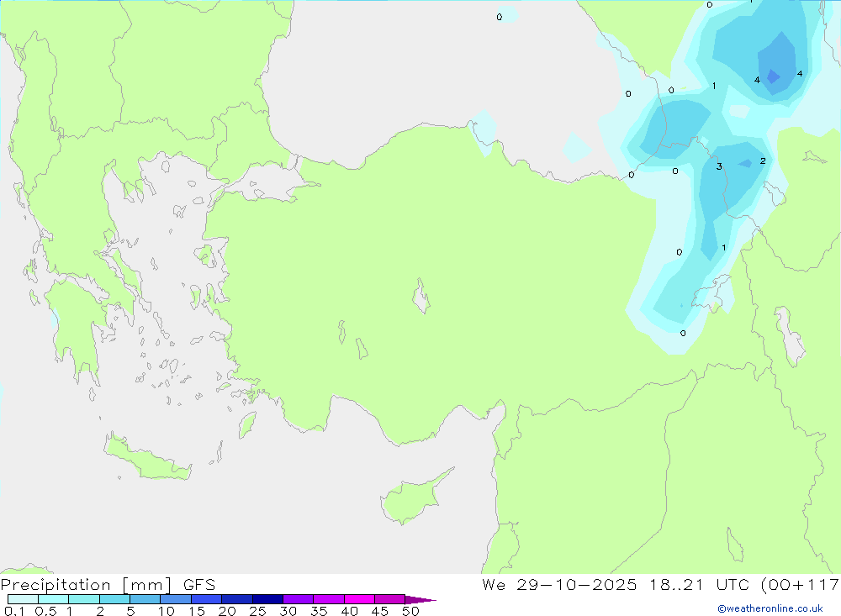Click the '30' legend scale label
The width and height of the screenshot is (841, 616).
pyautogui.click(x=288, y=611)
